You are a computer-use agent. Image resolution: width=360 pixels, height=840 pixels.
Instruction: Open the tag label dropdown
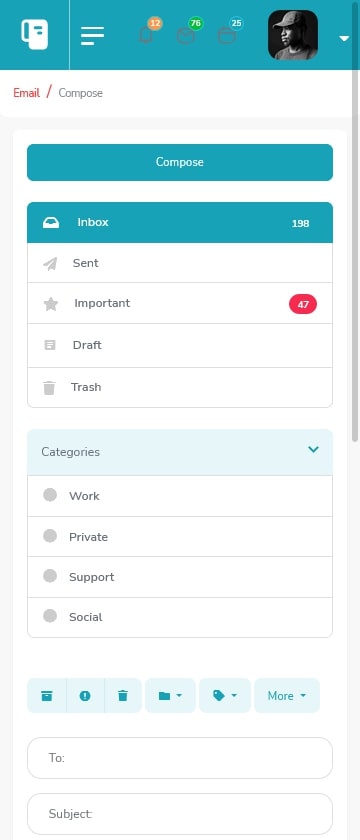pyautogui.click(x=225, y=696)
